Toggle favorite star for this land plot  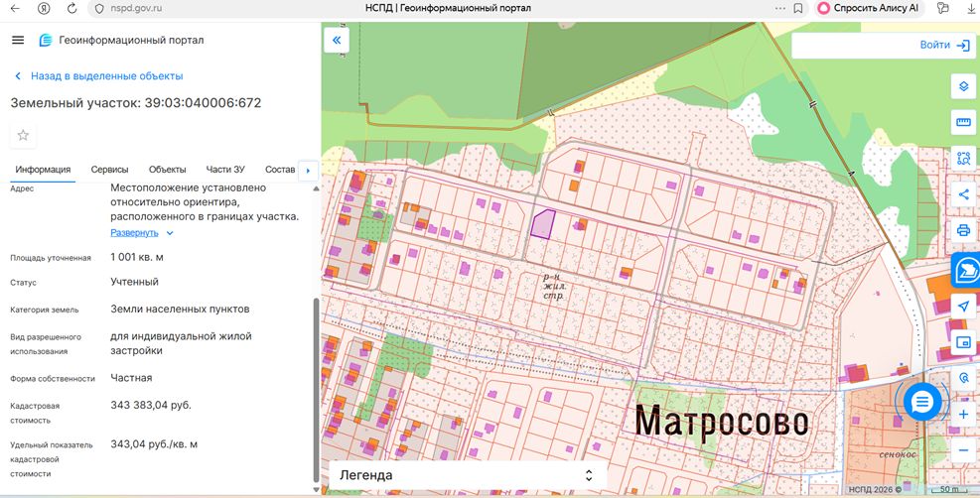(x=24, y=135)
